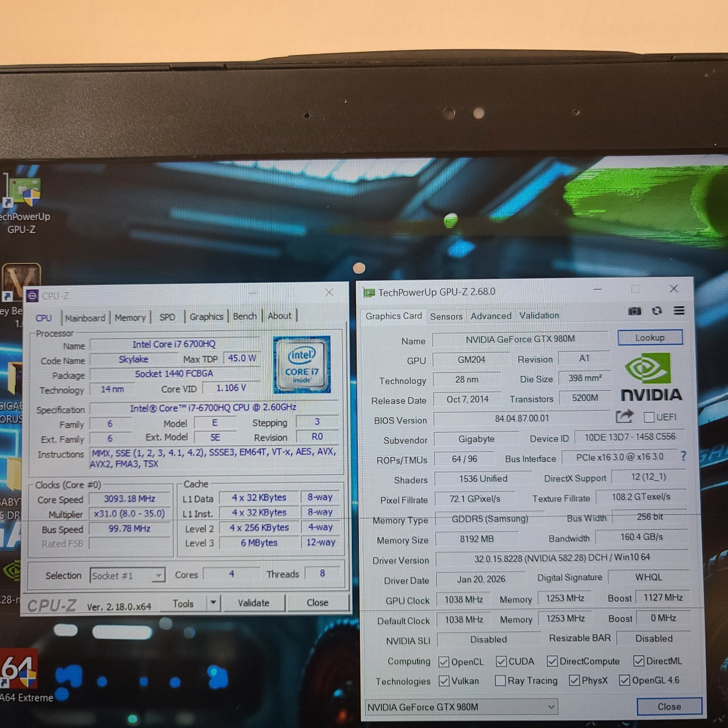Expand the Tools dropdown arrow in CPU-Z
This screenshot has width=728, height=728.
[x=213, y=603]
